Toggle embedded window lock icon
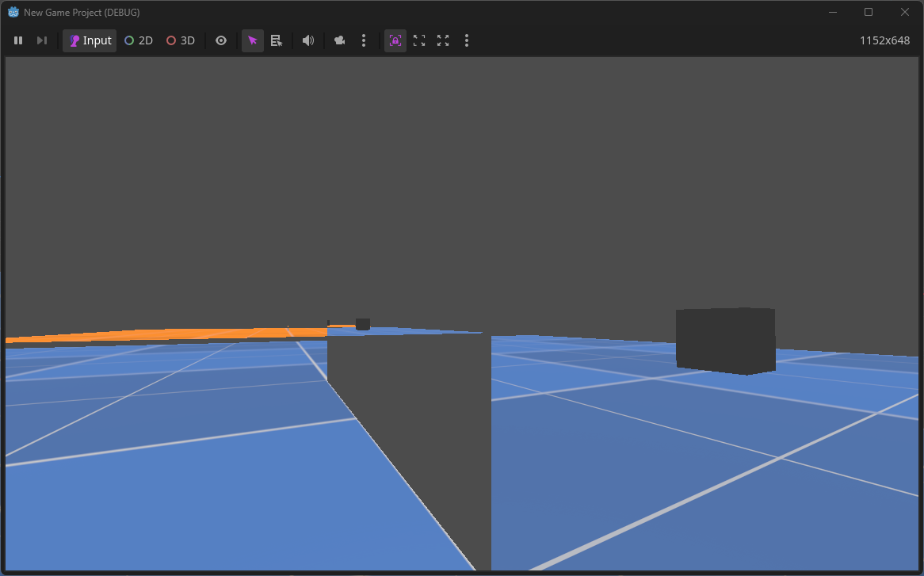The image size is (924, 576). 395,40
